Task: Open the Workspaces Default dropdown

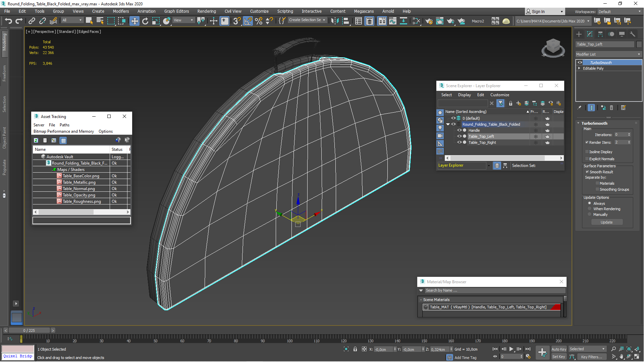Action: [x=619, y=12]
